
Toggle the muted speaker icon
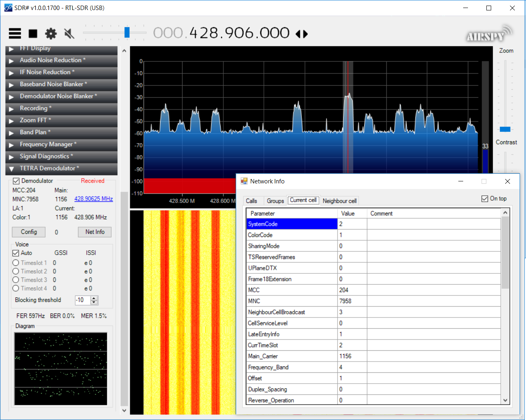(69, 34)
